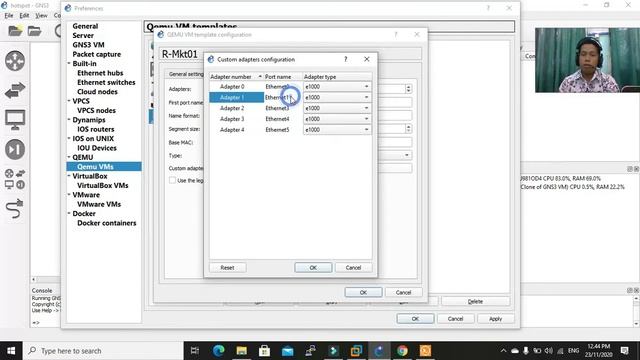
Task: Click the second folder icon in GNS3 toolbar
Action: point(35,31)
